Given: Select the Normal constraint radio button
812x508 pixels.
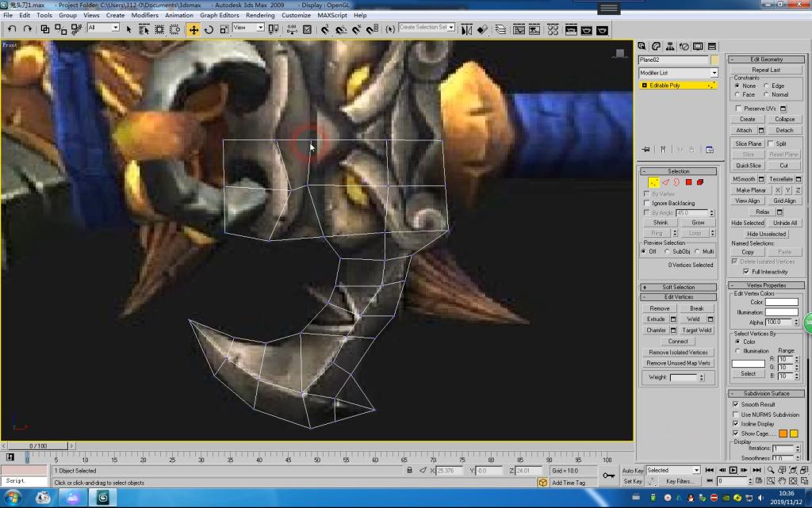Looking at the screenshot, I should pos(766,94).
